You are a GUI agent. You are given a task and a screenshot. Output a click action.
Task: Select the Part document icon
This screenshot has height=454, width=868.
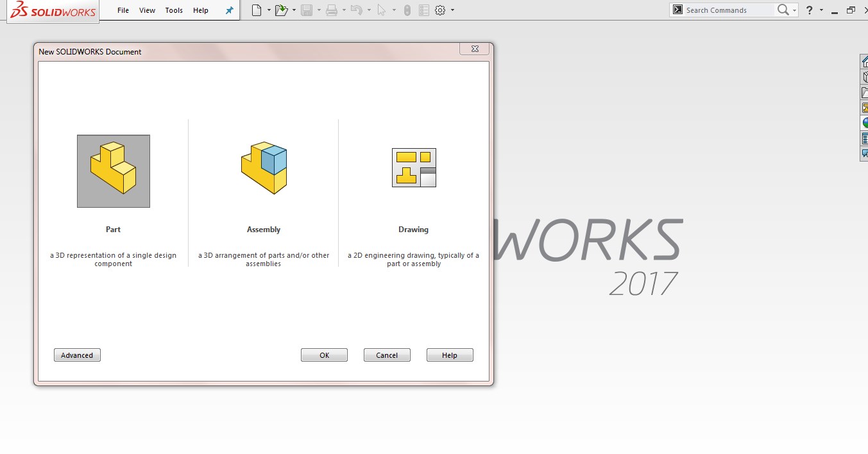[x=114, y=171]
